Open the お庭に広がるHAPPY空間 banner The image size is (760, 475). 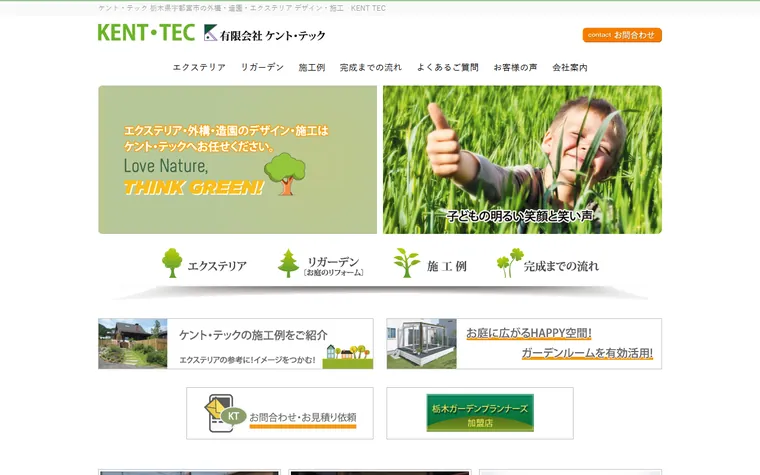524,344
